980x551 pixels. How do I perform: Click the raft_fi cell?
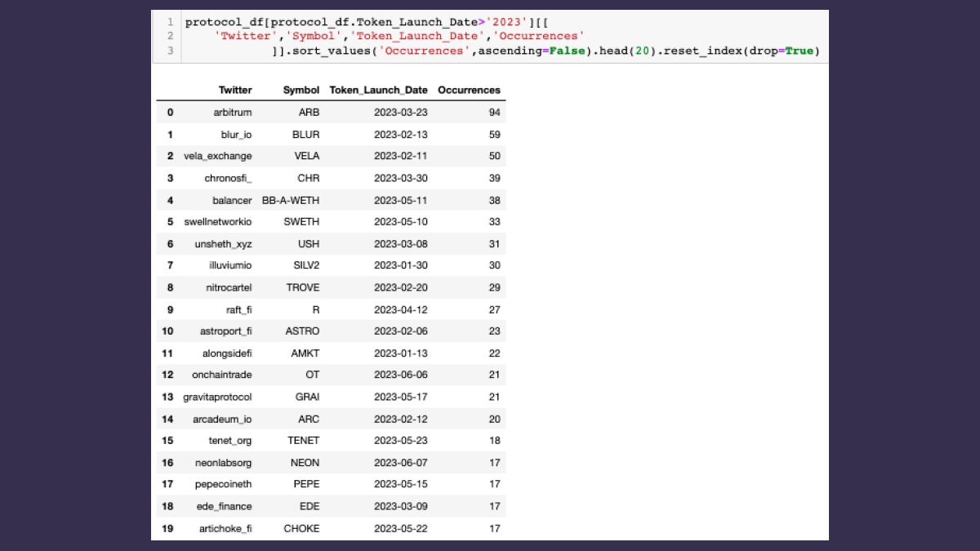tap(239, 309)
